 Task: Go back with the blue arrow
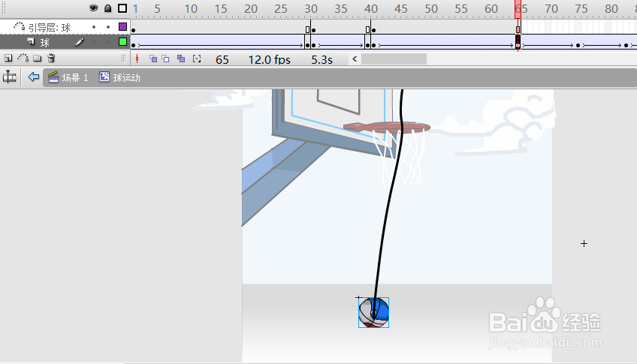coord(34,77)
